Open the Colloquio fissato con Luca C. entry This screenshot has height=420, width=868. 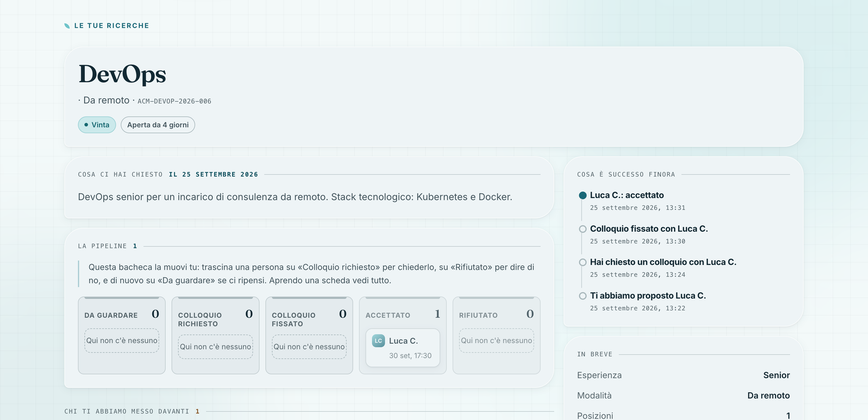coord(649,229)
